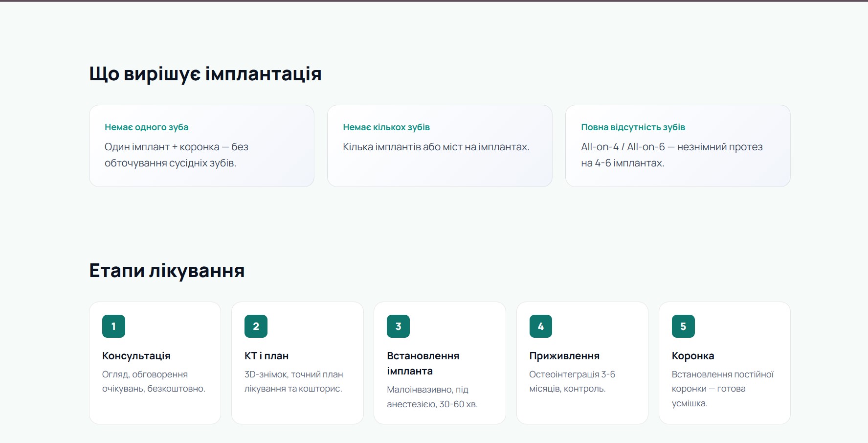
Task: Click description 'Огляд, обговорення очікувань, безкоштовно.'
Action: [154, 381]
